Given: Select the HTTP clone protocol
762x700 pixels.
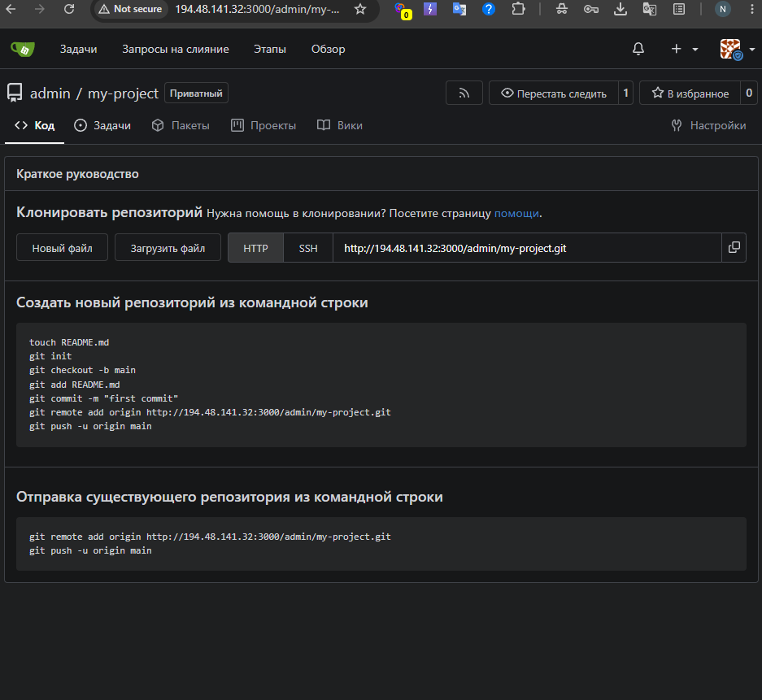Looking at the screenshot, I should click(x=255, y=248).
